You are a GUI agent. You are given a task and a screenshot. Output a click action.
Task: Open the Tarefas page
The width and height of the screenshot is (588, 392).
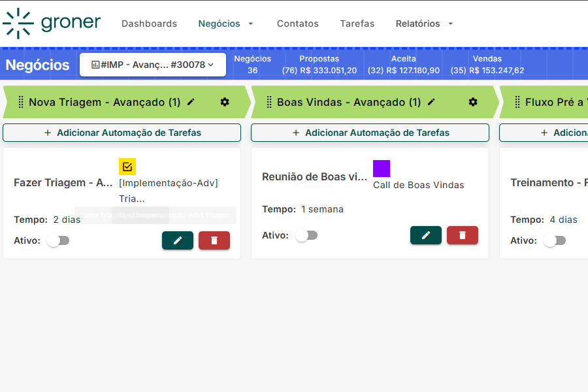point(357,24)
